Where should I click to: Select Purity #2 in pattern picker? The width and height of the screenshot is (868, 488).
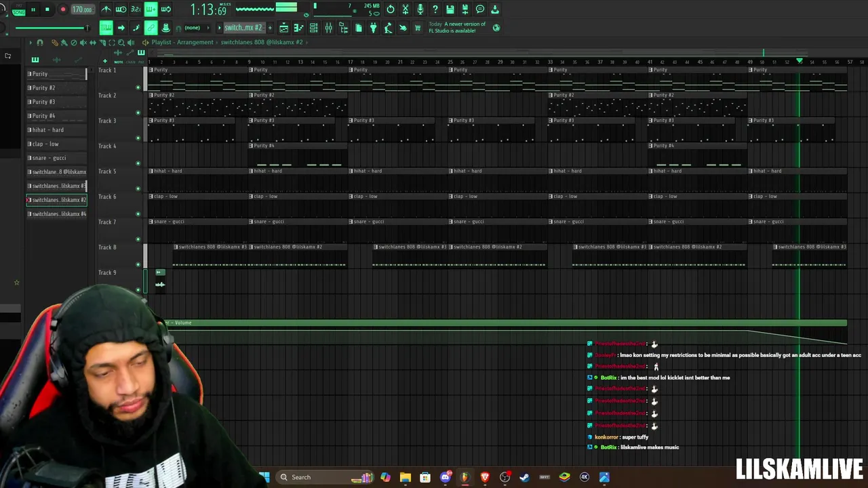pyautogui.click(x=57, y=88)
